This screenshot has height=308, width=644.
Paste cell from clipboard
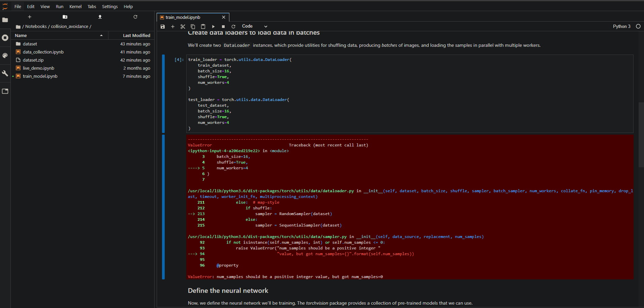[x=203, y=27]
